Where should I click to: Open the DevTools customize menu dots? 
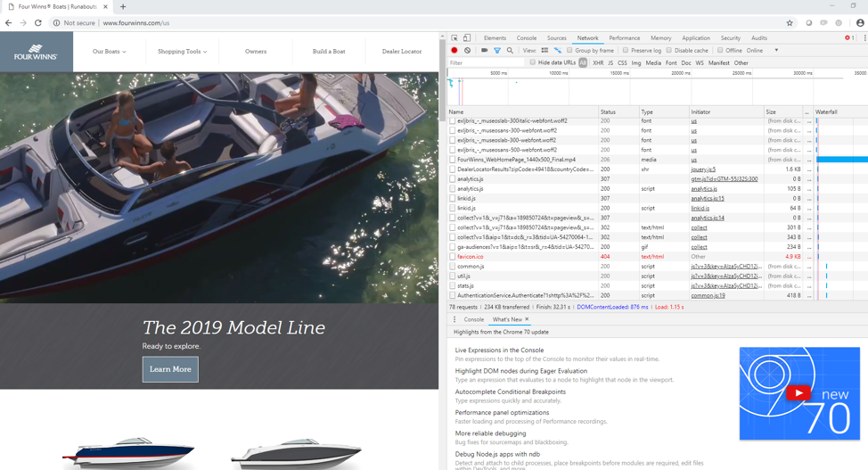click(x=864, y=37)
